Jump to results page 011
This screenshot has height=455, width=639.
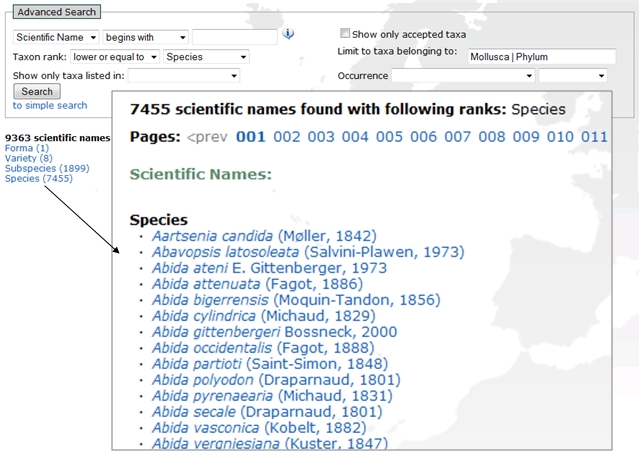click(x=594, y=137)
